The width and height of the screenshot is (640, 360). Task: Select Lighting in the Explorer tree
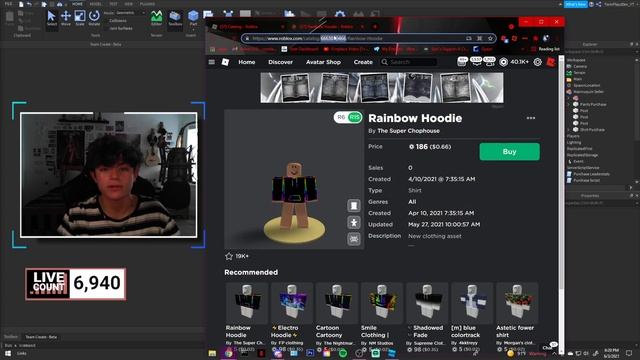(574, 142)
